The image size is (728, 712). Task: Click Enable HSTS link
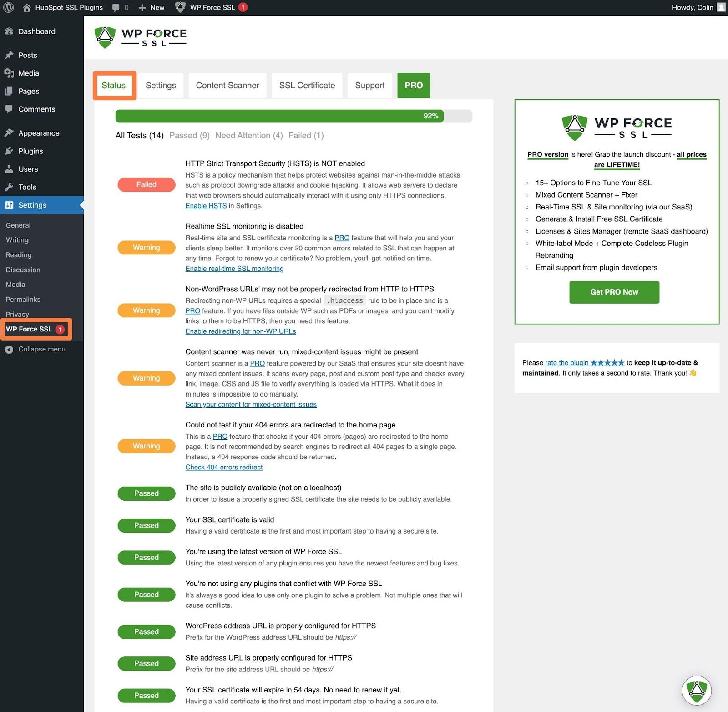point(206,206)
